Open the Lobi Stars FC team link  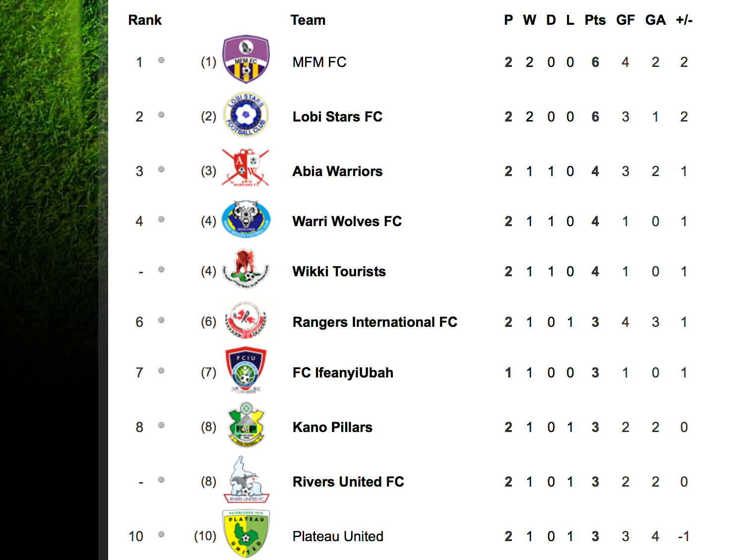pyautogui.click(x=337, y=117)
